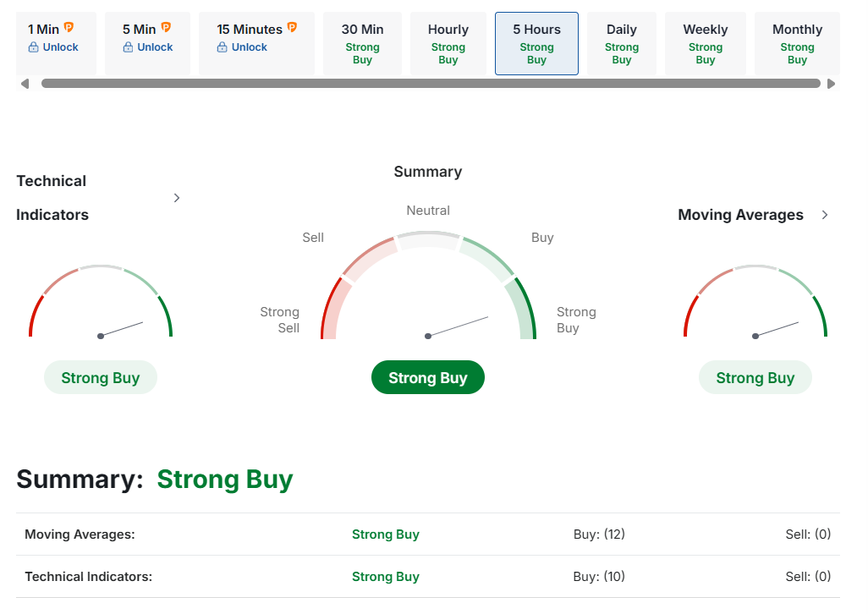
Task: Click the Moving Averages heading link
Action: [x=740, y=215]
